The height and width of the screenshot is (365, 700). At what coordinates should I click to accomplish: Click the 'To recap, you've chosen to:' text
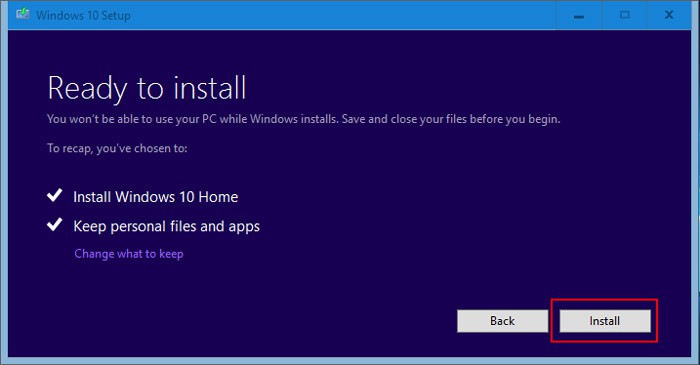117,148
